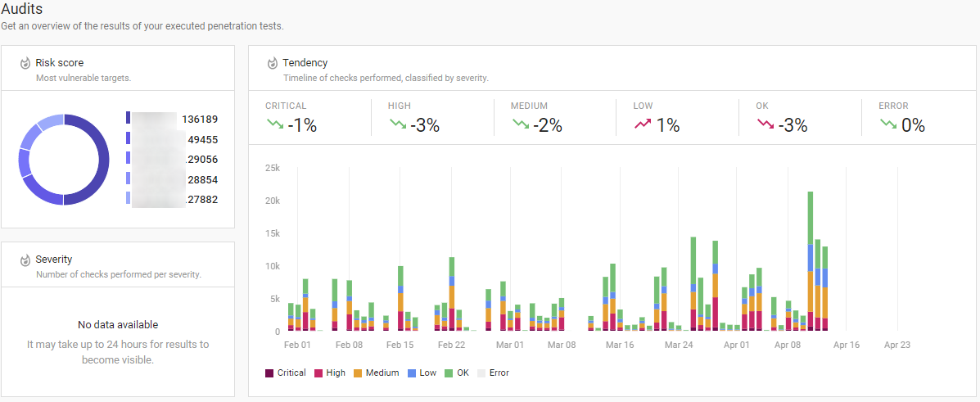Viewport: 980px width, 402px height.
Task: Click the Low upward trend arrow icon
Action: coord(643,124)
